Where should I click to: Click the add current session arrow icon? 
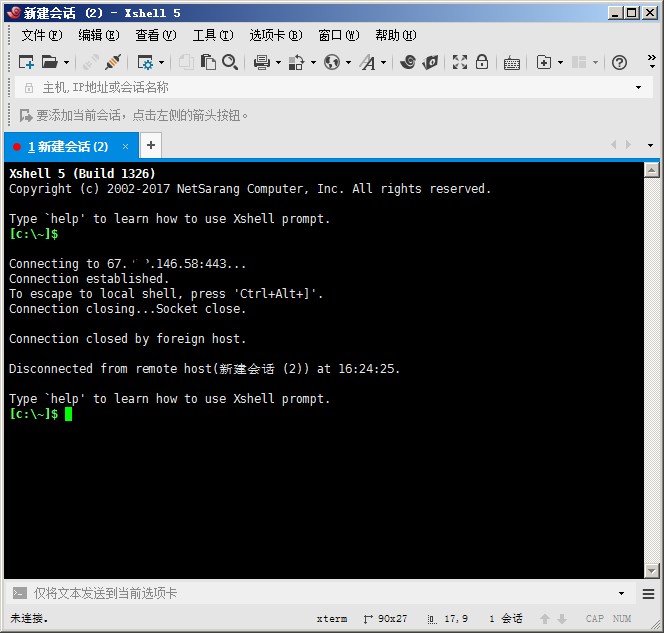[x=25, y=115]
